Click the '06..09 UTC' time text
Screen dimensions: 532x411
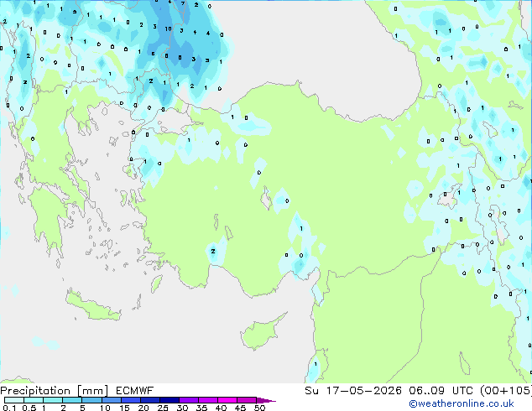click(x=442, y=391)
